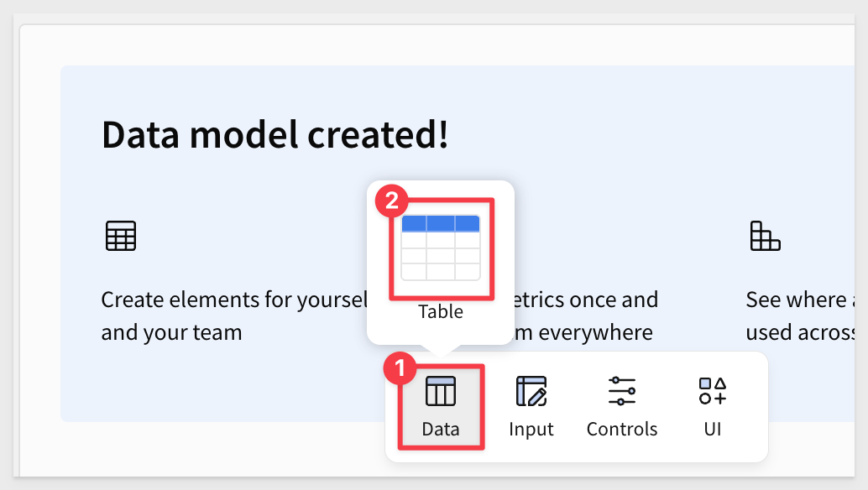Open the Controls sliders icon

(x=622, y=391)
